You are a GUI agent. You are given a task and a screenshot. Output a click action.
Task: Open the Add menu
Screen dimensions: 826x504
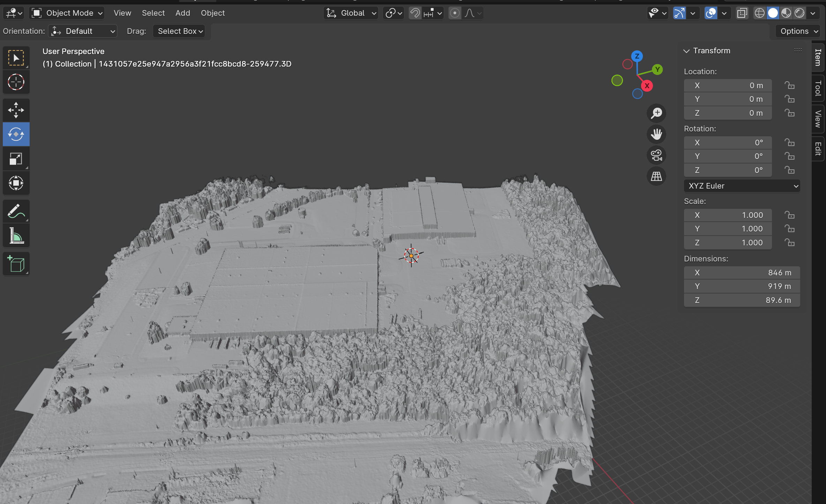[183, 13]
